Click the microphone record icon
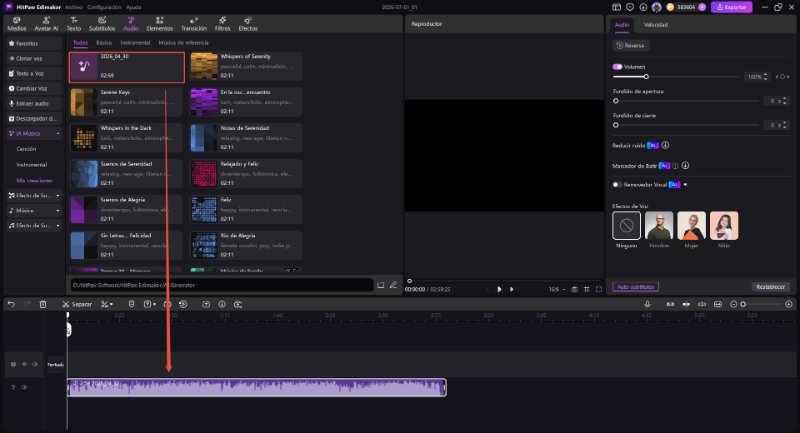The width and height of the screenshot is (800, 433). point(647,304)
